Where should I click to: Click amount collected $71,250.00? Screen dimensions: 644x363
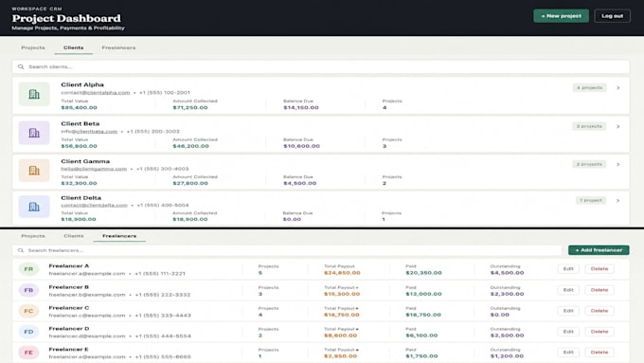[190, 108]
